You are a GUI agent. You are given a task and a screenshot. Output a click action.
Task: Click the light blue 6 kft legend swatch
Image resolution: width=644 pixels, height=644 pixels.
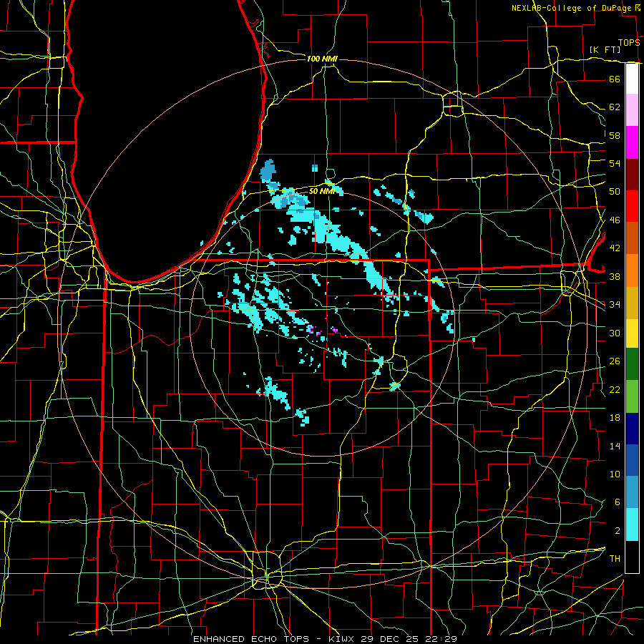pyautogui.click(x=632, y=492)
